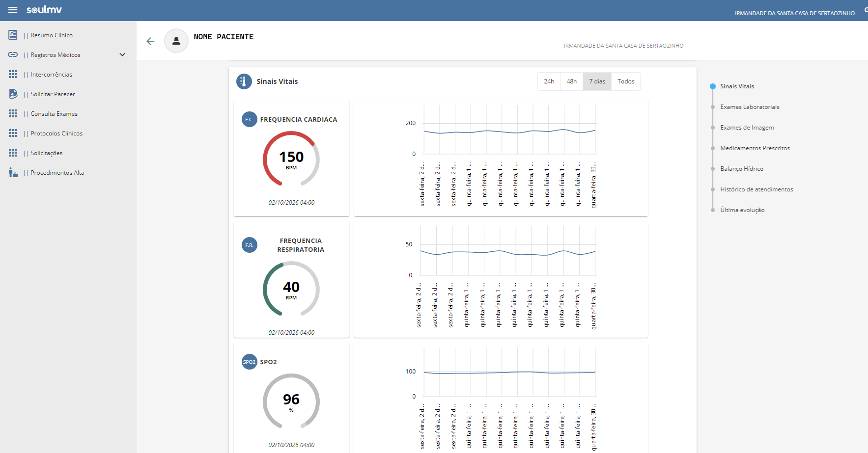
Task: Jump to Histórico de atendimentos section
Action: point(756,189)
